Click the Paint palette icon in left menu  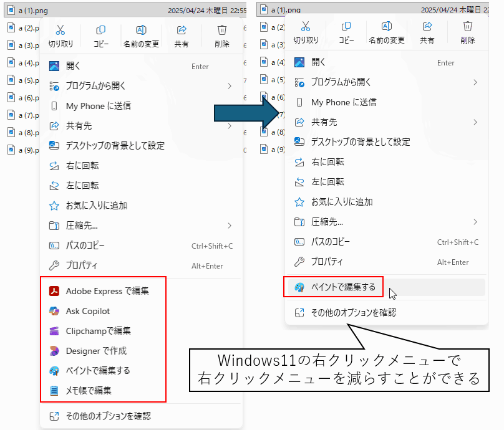pyautogui.click(x=54, y=371)
